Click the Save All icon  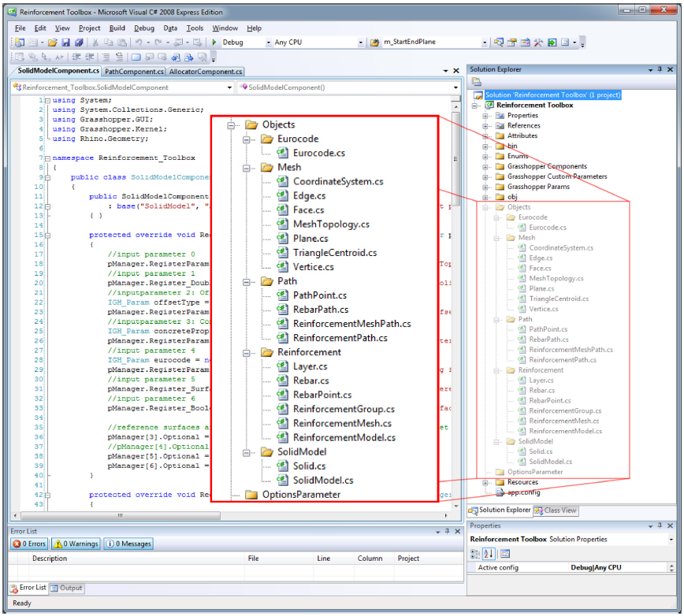pyautogui.click(x=79, y=43)
